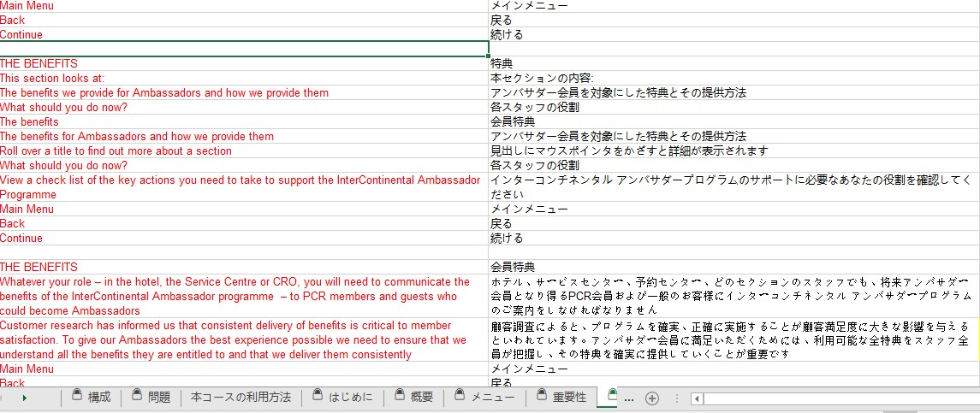Select the 'View a check list' cell

pyautogui.click(x=244, y=186)
